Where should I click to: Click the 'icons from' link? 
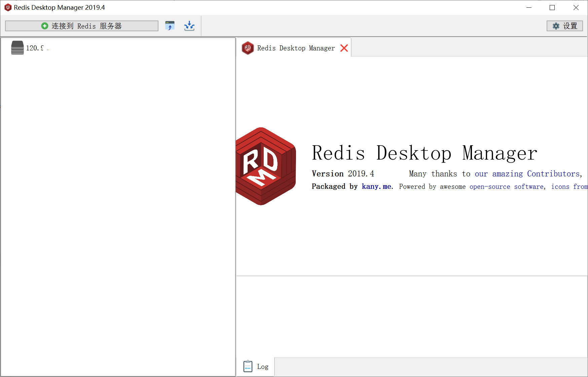pyautogui.click(x=569, y=187)
